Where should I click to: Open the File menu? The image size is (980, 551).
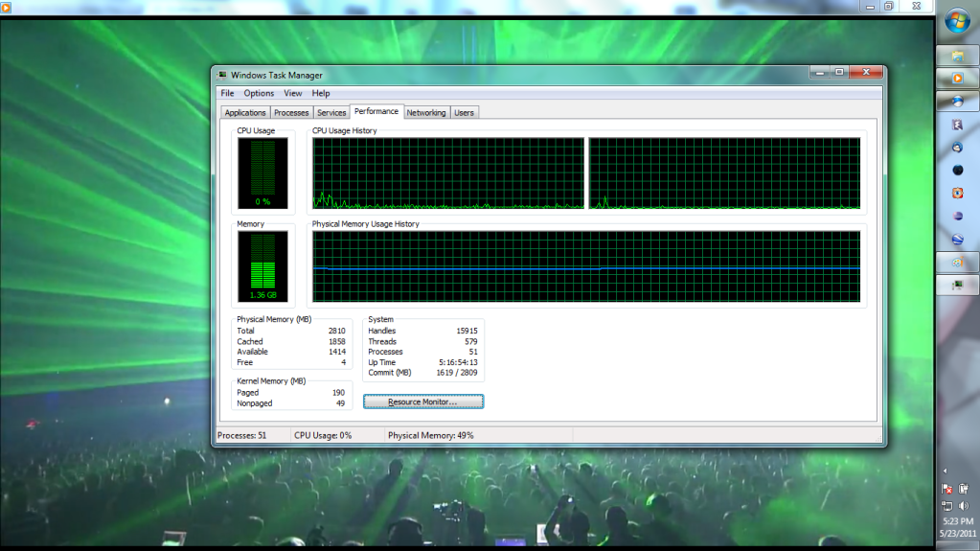[x=227, y=93]
